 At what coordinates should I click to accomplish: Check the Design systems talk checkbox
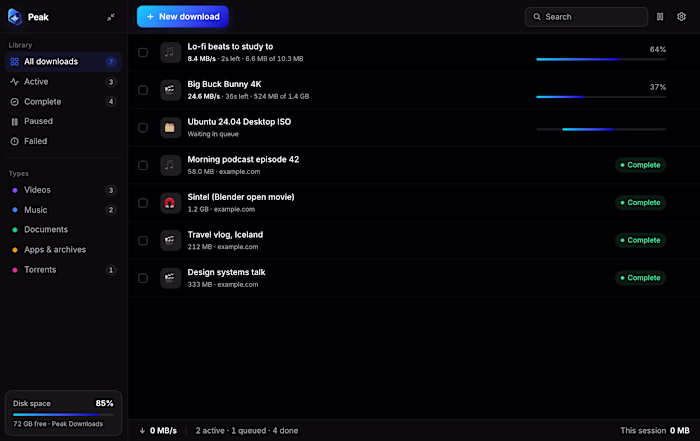[x=143, y=278]
